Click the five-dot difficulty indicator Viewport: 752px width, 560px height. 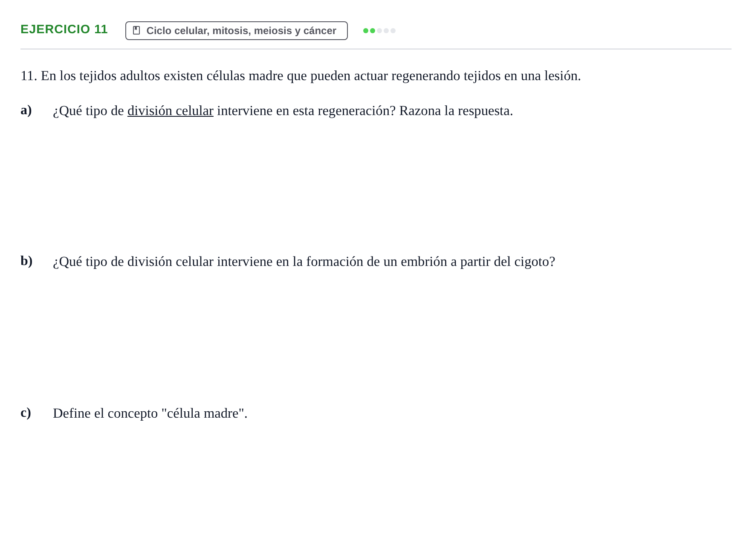pyautogui.click(x=379, y=31)
